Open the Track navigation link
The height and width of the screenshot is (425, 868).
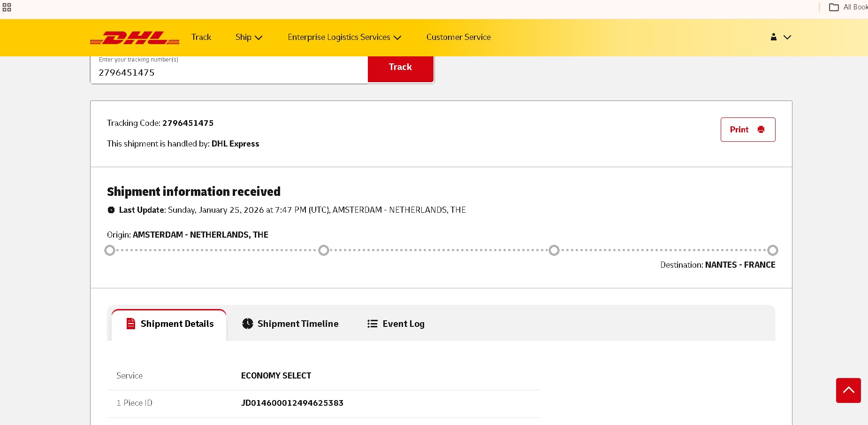pyautogui.click(x=201, y=37)
